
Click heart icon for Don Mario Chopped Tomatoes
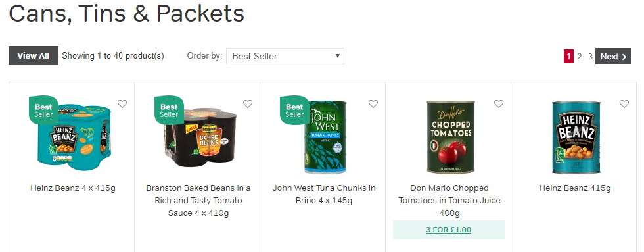coord(499,104)
